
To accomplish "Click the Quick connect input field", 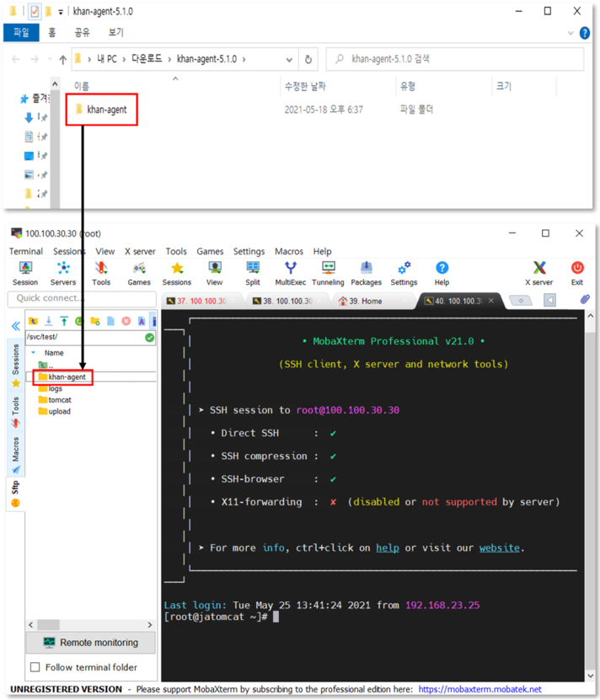I will (82, 298).
